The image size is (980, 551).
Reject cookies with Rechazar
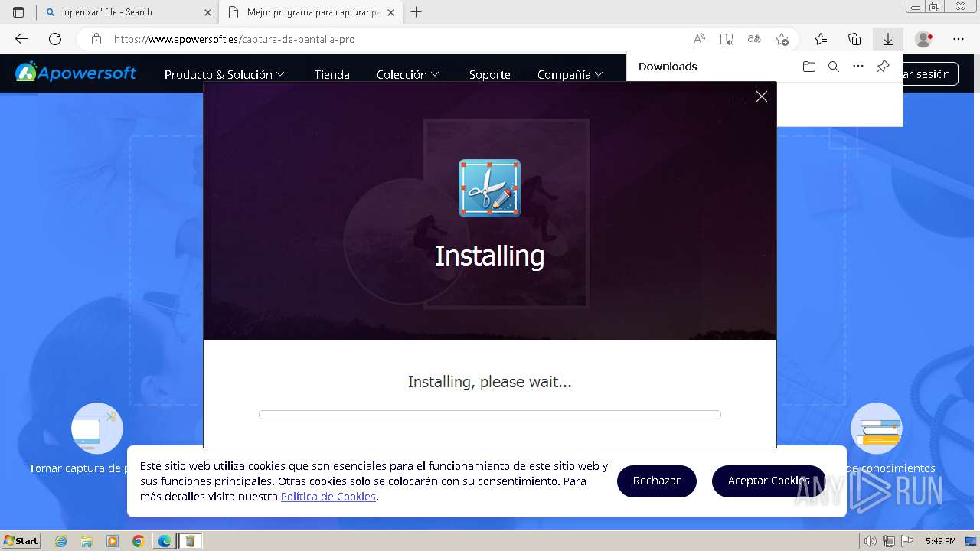tap(657, 481)
